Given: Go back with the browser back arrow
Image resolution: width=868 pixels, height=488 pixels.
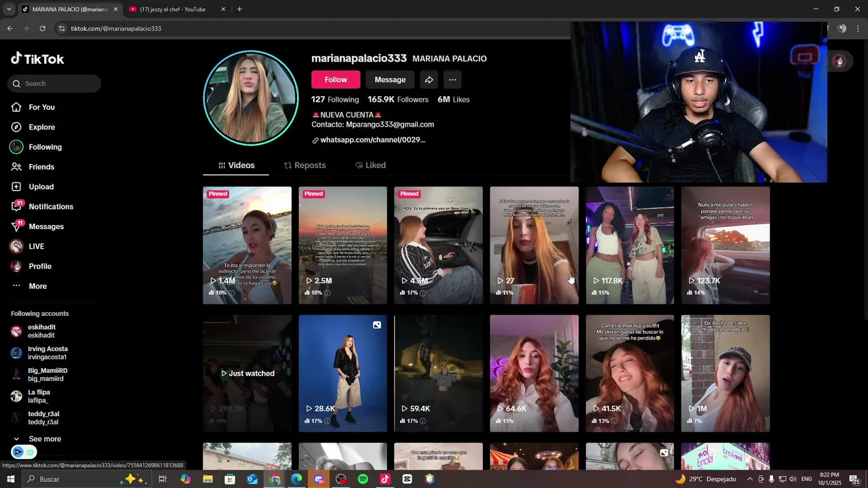Looking at the screenshot, I should click(x=9, y=28).
